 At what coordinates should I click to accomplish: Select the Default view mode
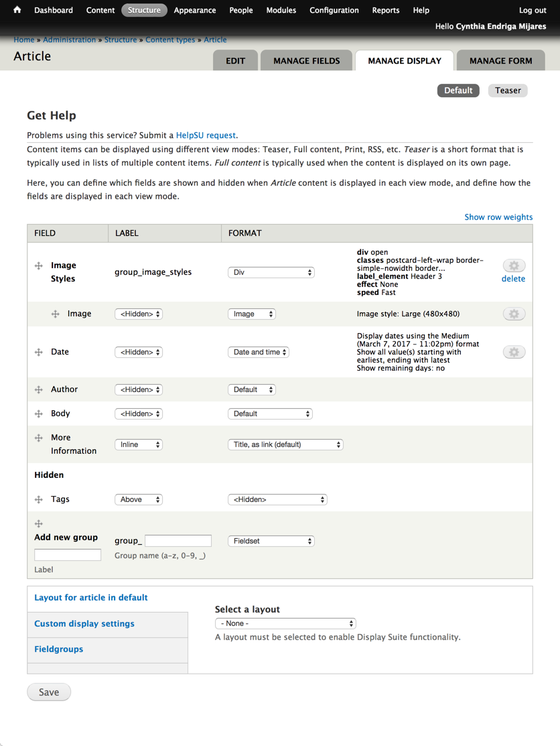point(458,90)
